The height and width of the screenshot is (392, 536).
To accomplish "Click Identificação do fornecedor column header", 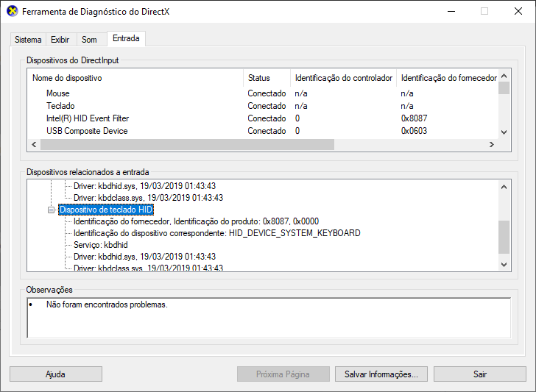I will [x=448, y=78].
